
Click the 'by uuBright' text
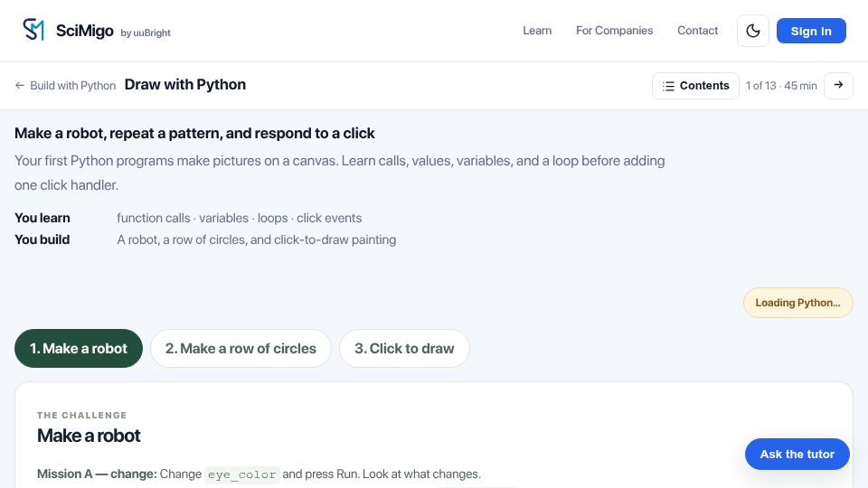coord(146,33)
